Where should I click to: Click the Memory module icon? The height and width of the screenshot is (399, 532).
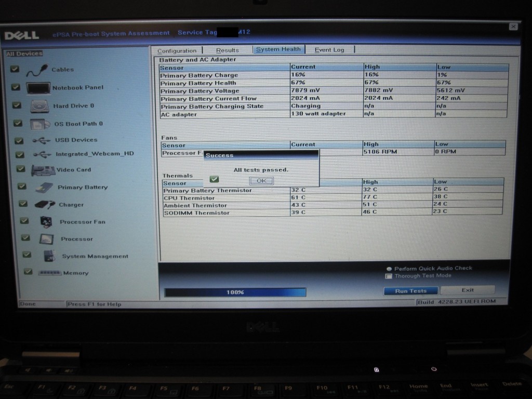(x=50, y=273)
